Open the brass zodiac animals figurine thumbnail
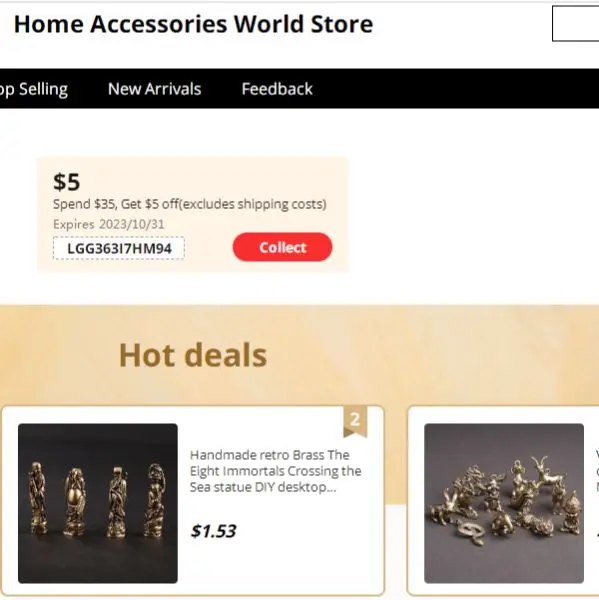This screenshot has height=600, width=599. click(504, 503)
